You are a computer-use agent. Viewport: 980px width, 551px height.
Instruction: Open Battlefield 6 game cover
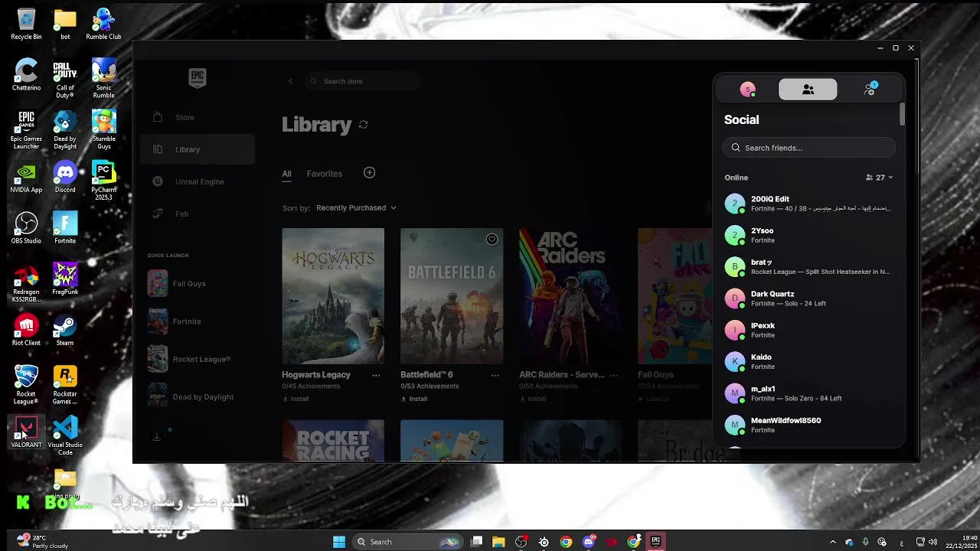452,296
